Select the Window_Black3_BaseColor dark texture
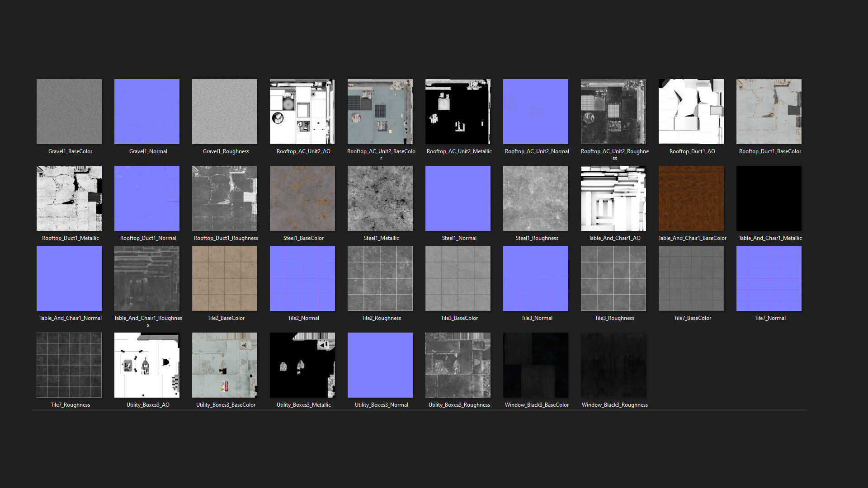The width and height of the screenshot is (868, 488). pyautogui.click(x=536, y=365)
